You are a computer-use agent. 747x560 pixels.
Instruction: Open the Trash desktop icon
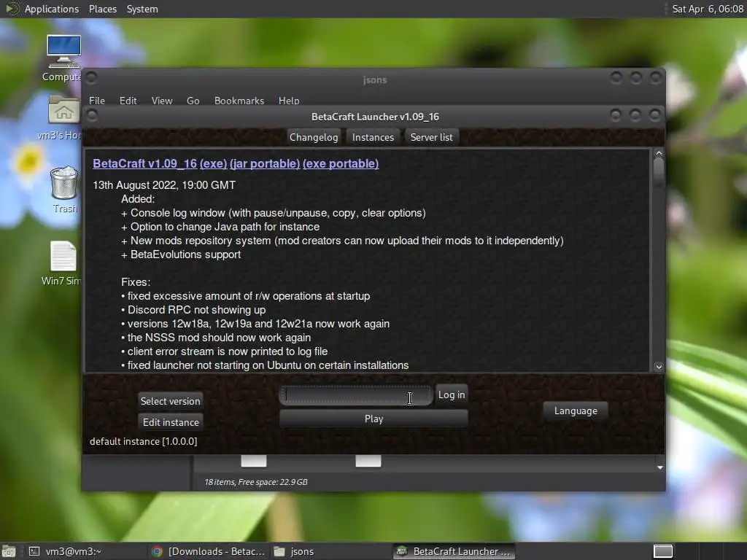[64, 183]
